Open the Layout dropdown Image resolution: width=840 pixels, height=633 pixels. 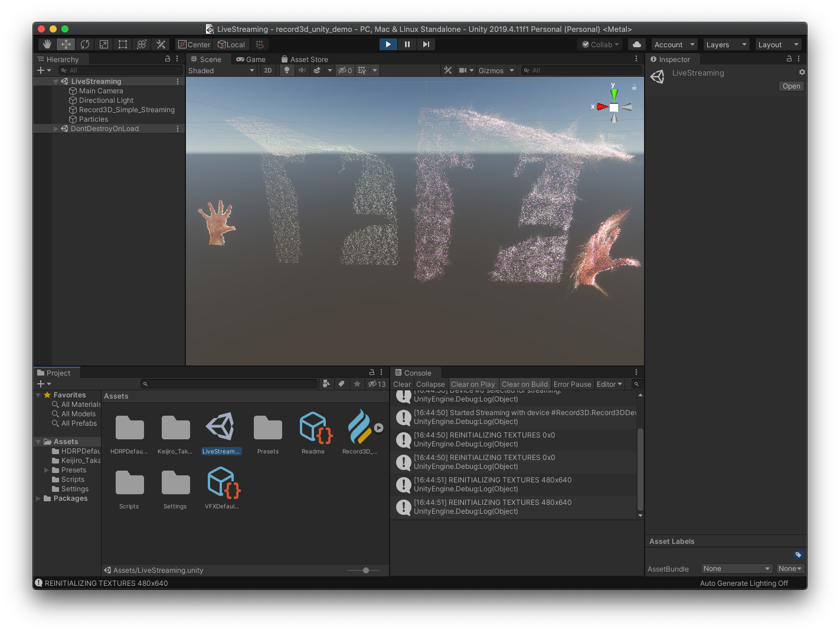coord(778,44)
